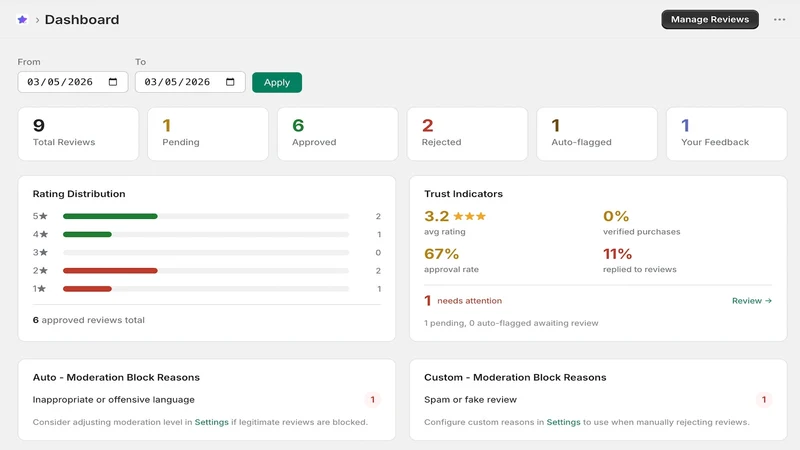800x450 pixels.
Task: Click the Manage Reviews button
Action: [x=710, y=19]
